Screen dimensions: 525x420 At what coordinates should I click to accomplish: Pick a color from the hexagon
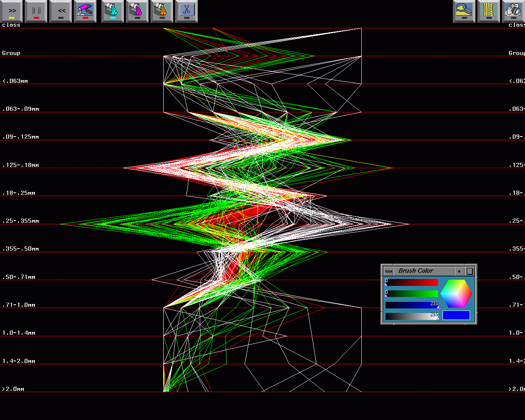click(x=456, y=293)
